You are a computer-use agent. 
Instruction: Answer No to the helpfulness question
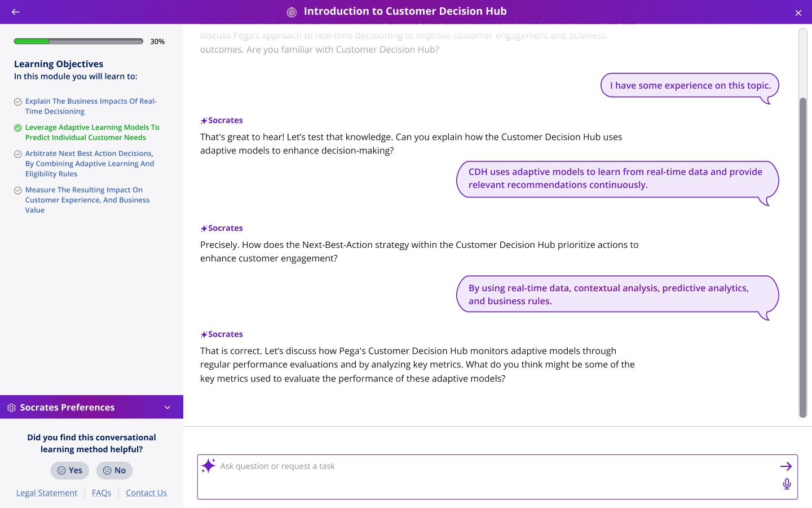coord(114,470)
